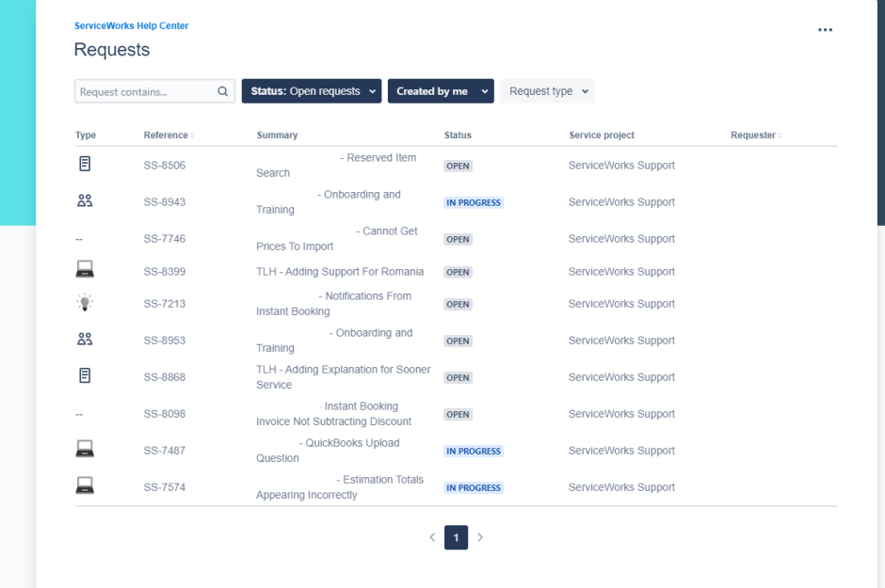Image resolution: width=885 pixels, height=588 pixels.
Task: Open the ServiceWorks Help Center link
Action: [x=132, y=26]
